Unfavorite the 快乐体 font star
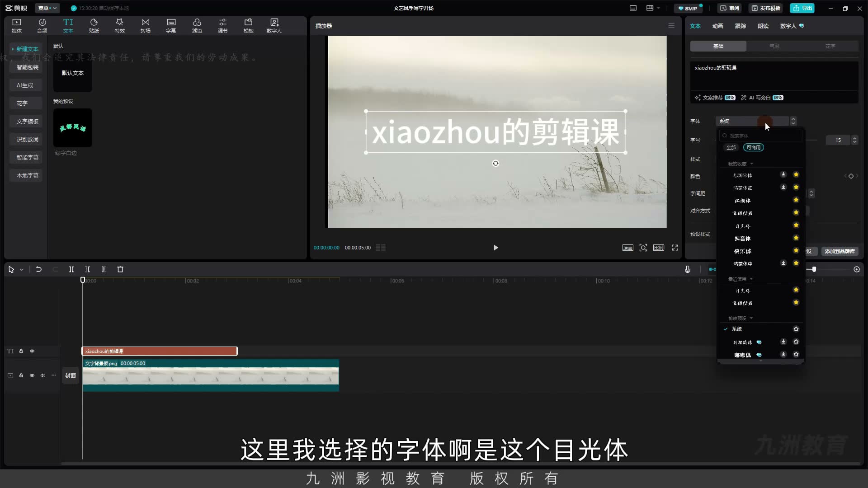This screenshot has height=488, width=868. click(796, 250)
